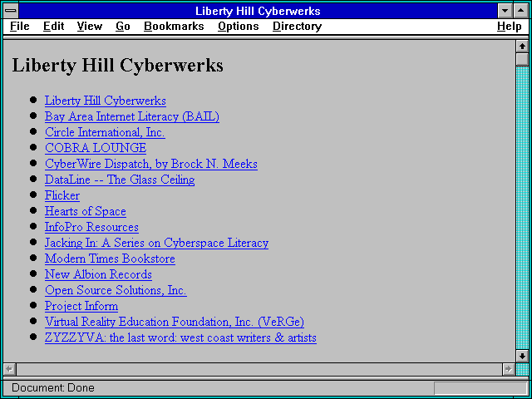Open the File menu
This screenshot has width=532, height=399.
coord(20,27)
